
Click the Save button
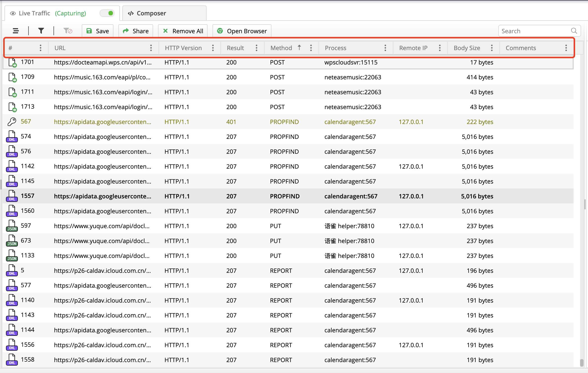click(98, 31)
